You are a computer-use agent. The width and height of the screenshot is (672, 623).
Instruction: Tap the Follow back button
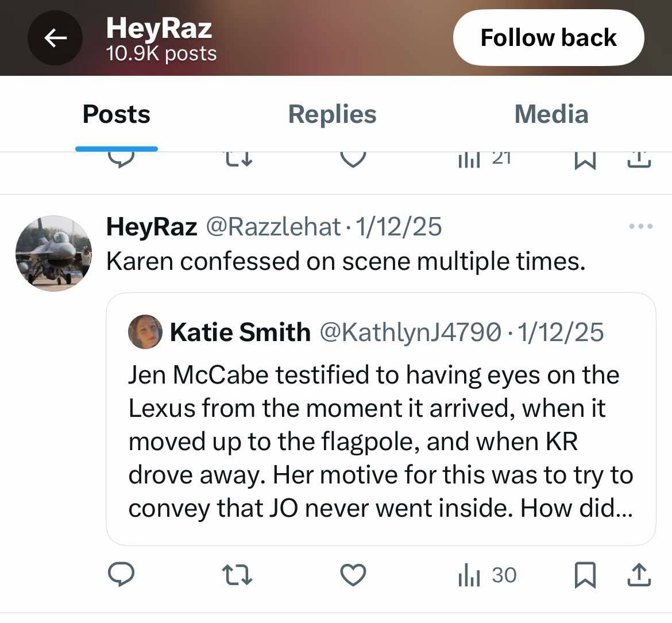click(549, 38)
